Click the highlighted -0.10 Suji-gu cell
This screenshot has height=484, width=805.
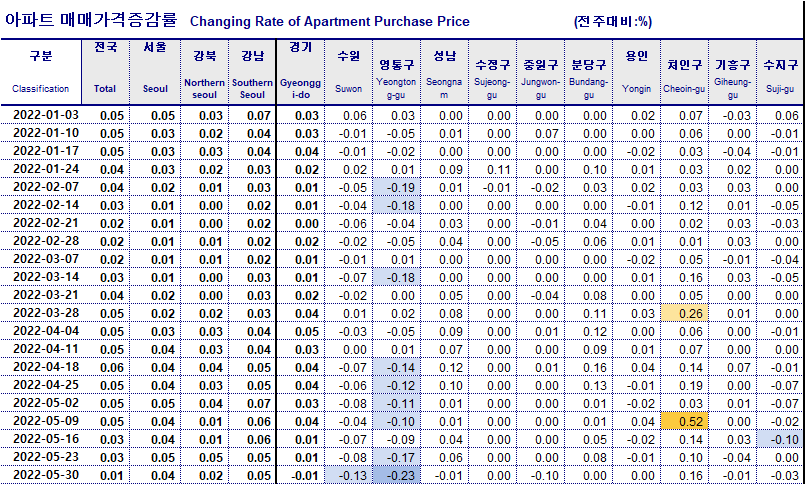click(780, 439)
